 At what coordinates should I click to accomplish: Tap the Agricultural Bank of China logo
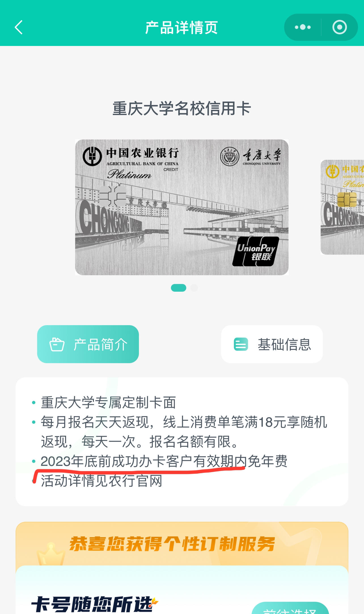click(92, 156)
